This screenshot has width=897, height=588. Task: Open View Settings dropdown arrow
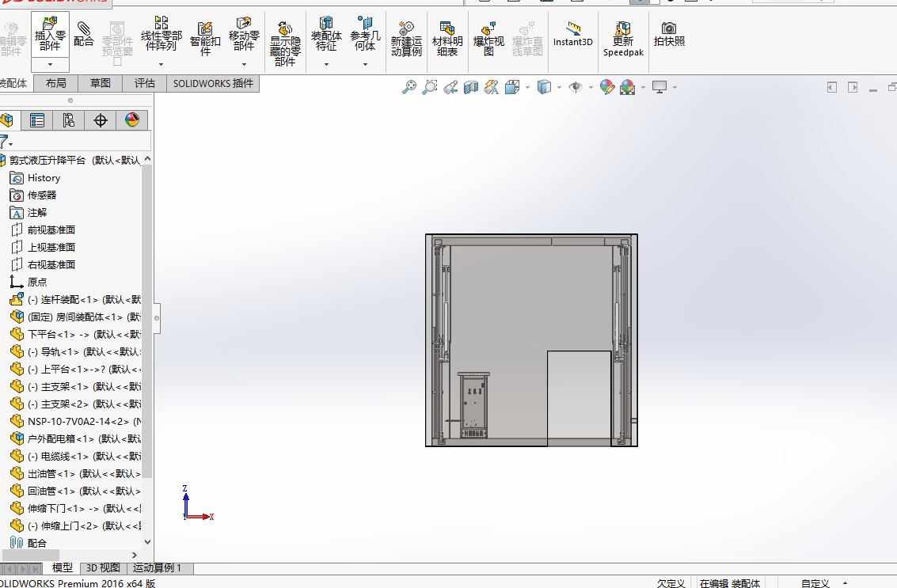(675, 88)
